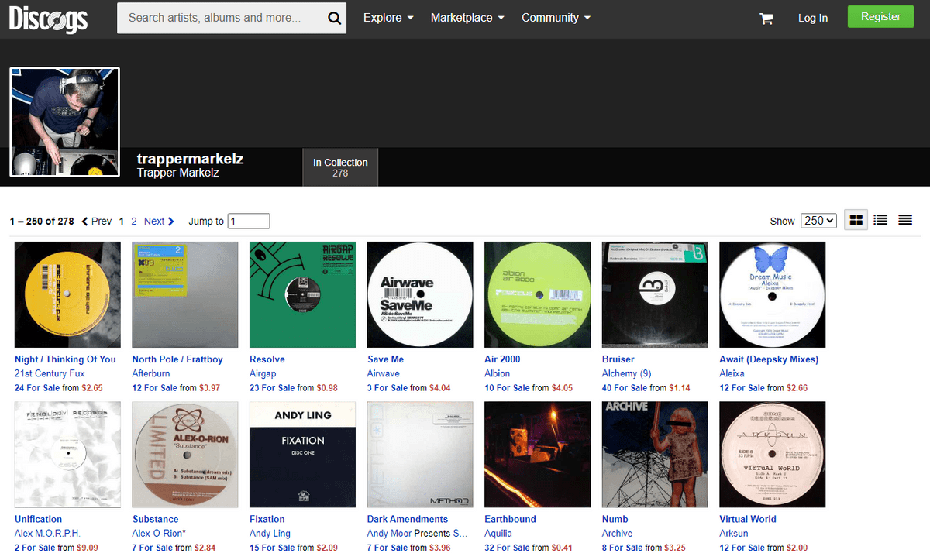Screen dimensions: 930x560
Task: Open the Community dropdown menu
Action: coord(556,18)
